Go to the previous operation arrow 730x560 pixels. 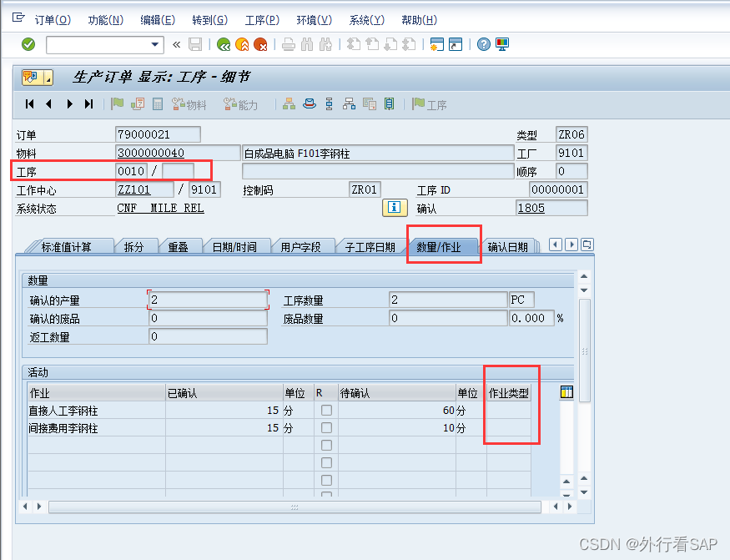pyautogui.click(x=49, y=103)
